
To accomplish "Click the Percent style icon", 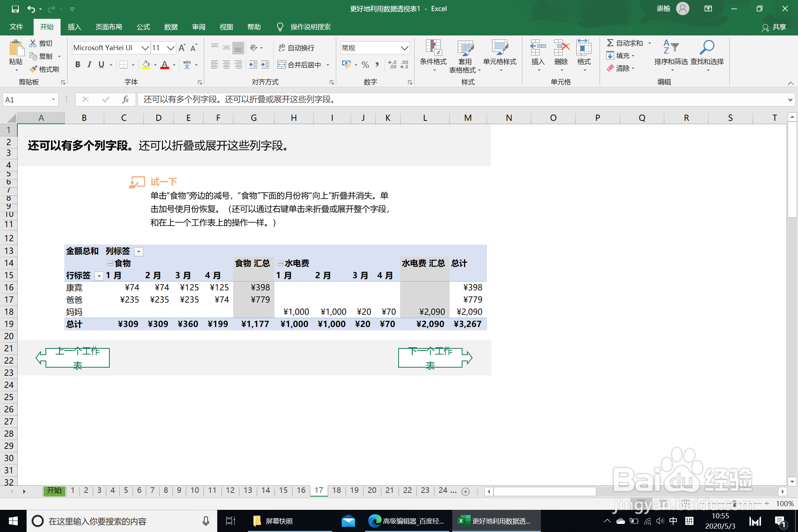I will point(365,65).
